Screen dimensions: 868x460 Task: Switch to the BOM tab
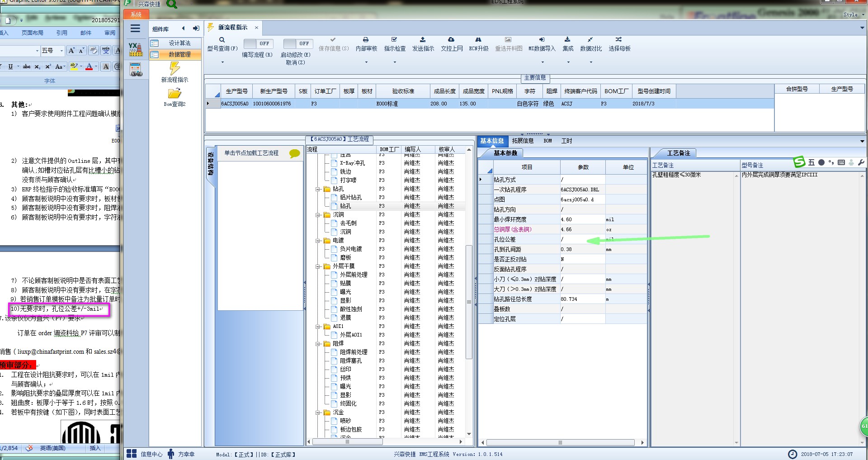(547, 141)
